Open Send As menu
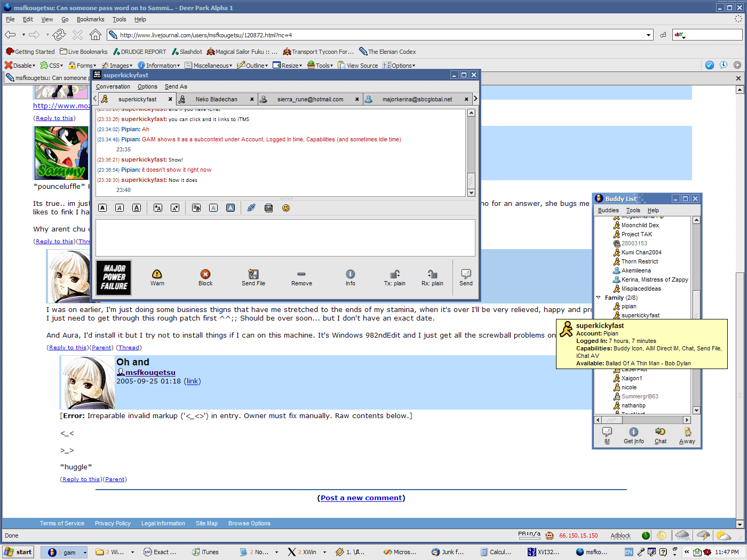This screenshot has width=747, height=560. [x=176, y=86]
